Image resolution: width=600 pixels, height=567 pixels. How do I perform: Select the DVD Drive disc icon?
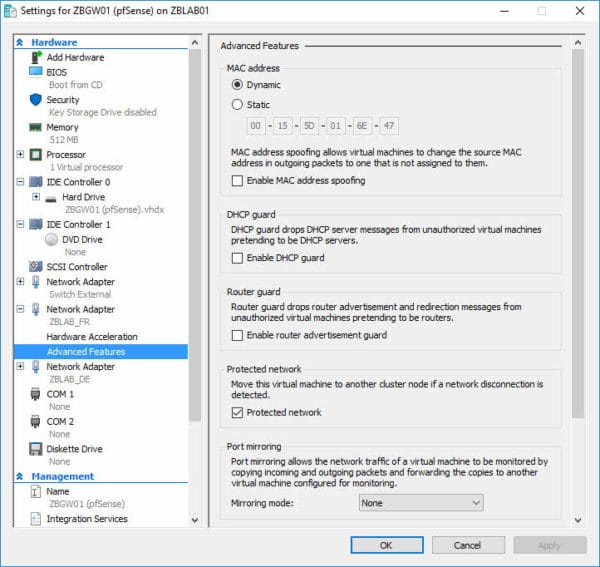coord(53,240)
